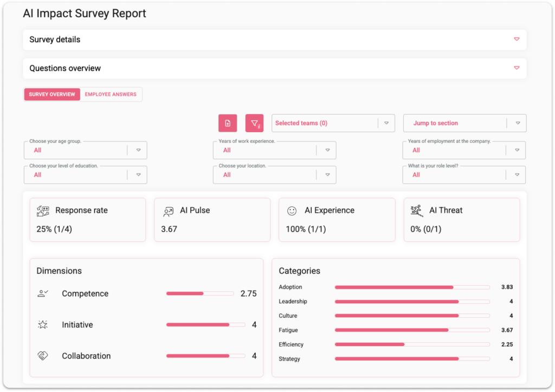Click the Competence score 2.75

(x=248, y=293)
